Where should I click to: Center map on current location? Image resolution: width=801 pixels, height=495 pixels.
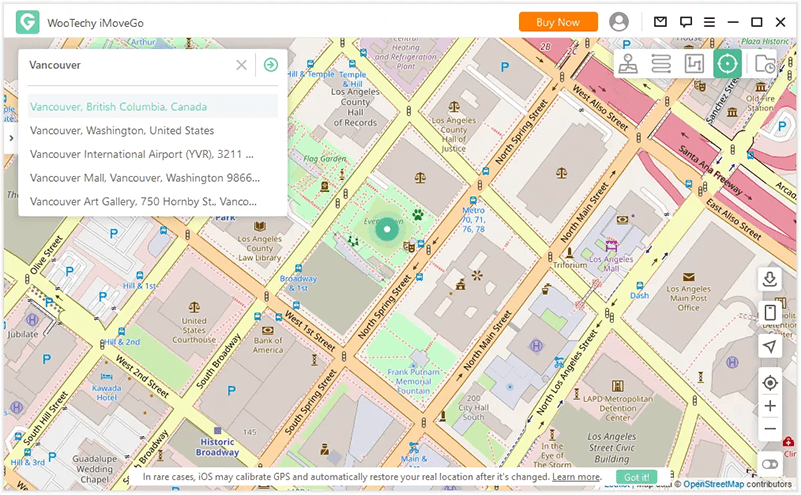[x=770, y=382]
